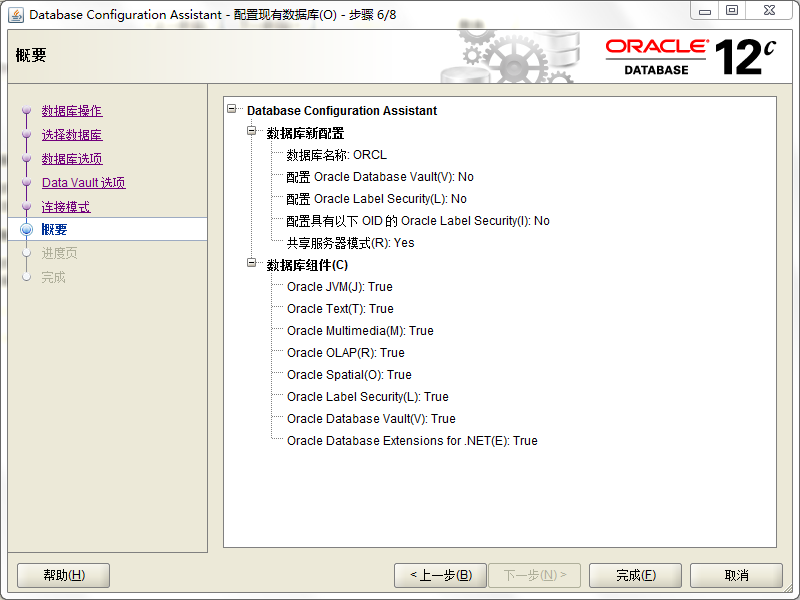Select the 配置 Oracle Database Vault(V): No row

pyautogui.click(x=380, y=177)
